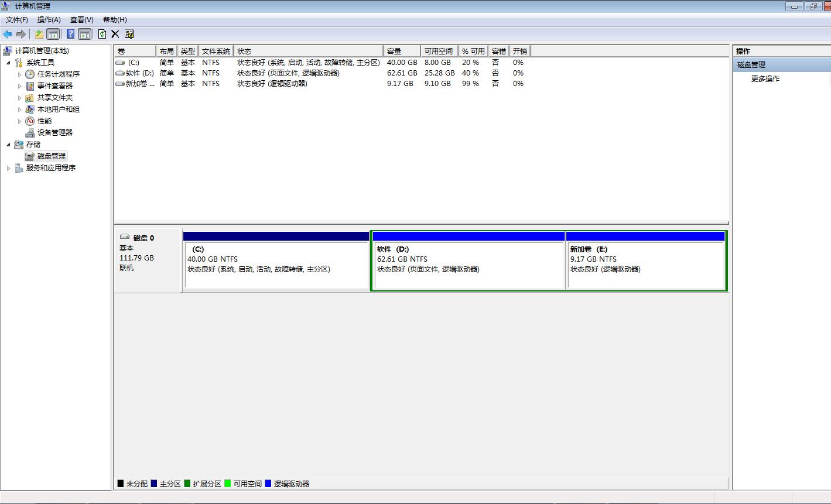Expand the 事件查看器 node
This screenshot has width=831, height=504.
click(x=19, y=86)
